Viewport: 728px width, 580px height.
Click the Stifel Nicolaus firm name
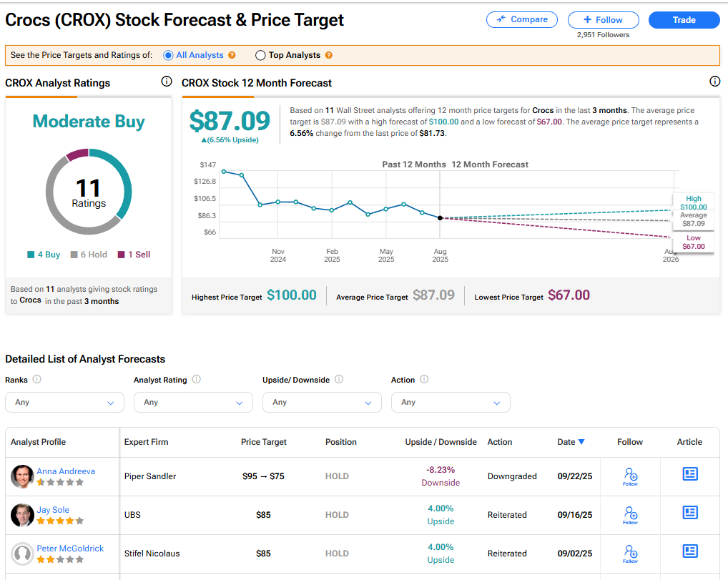[152, 553]
